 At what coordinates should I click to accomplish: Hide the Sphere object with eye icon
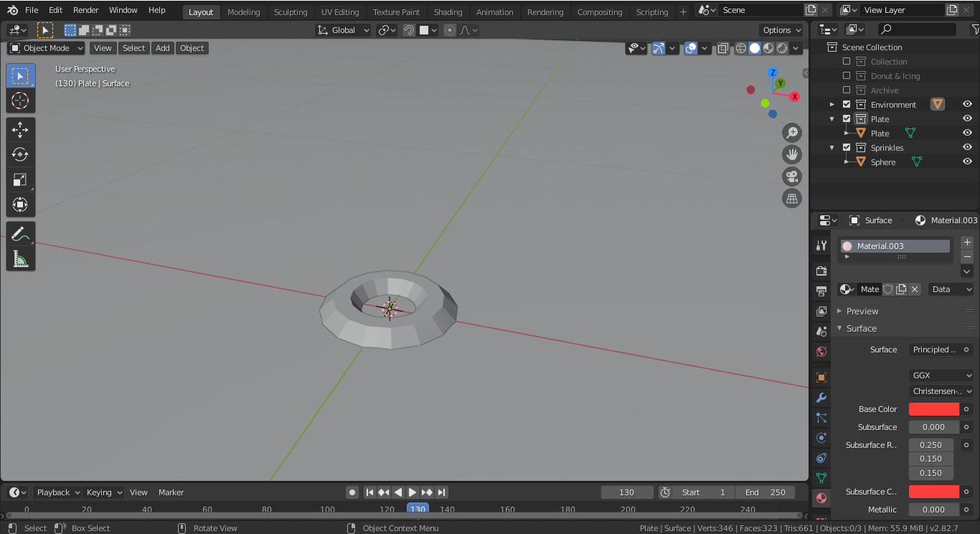point(967,162)
